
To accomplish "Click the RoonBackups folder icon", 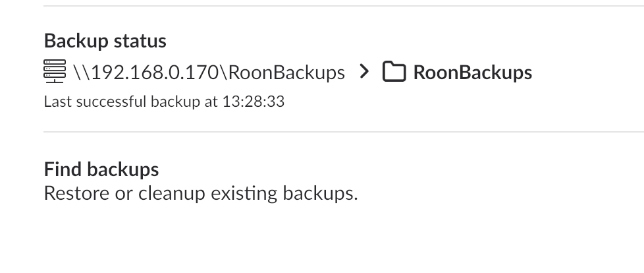I will coord(394,71).
